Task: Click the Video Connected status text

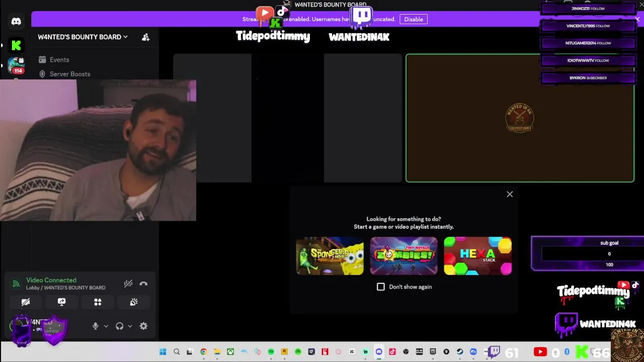Action: pyautogui.click(x=51, y=280)
